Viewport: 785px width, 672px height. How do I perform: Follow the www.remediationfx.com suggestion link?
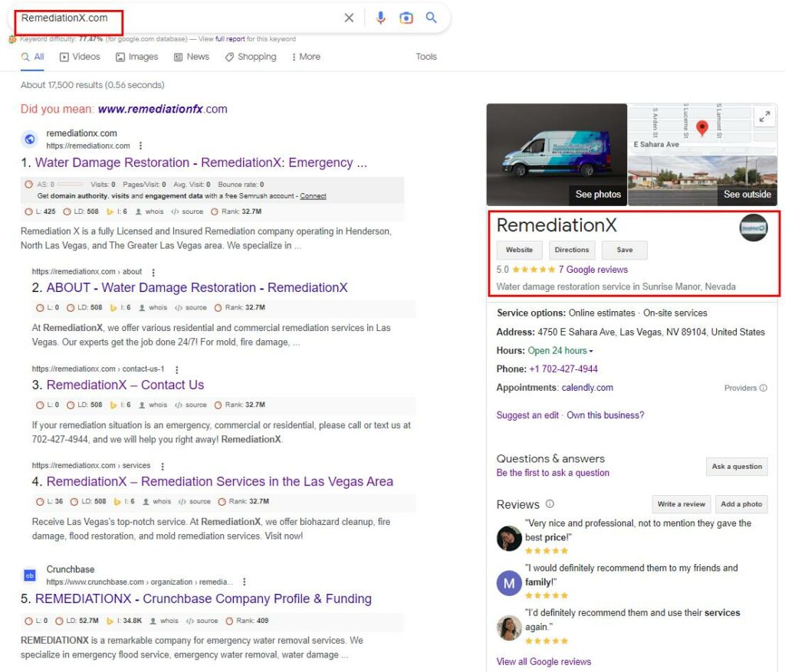click(x=163, y=109)
